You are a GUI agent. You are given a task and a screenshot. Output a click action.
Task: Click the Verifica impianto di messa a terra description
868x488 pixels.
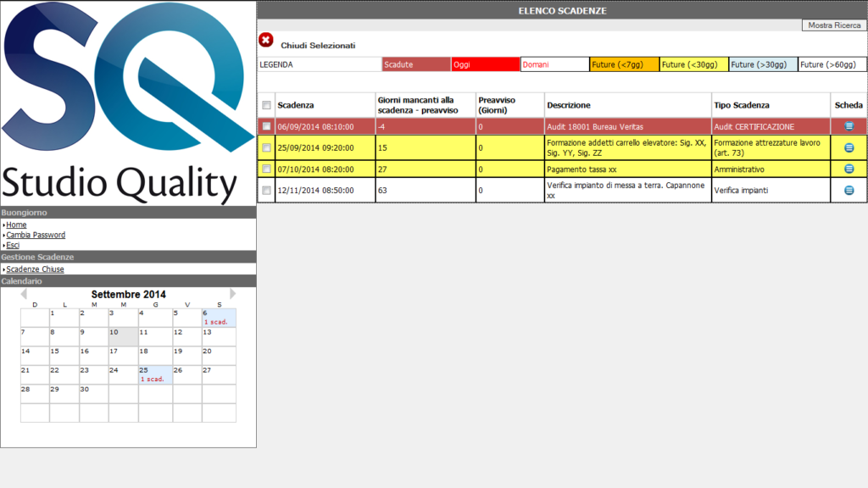click(628, 191)
